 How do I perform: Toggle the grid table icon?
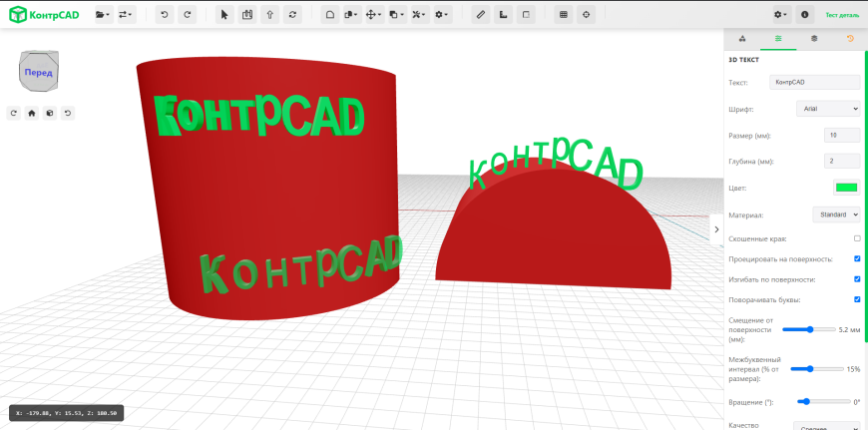tap(564, 15)
